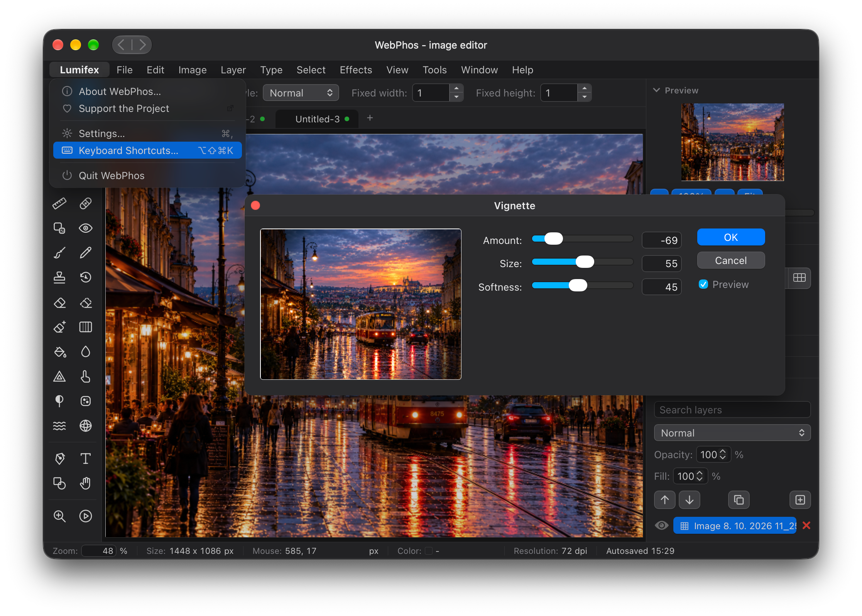Close the Vignette dialog with red button

coord(255,206)
